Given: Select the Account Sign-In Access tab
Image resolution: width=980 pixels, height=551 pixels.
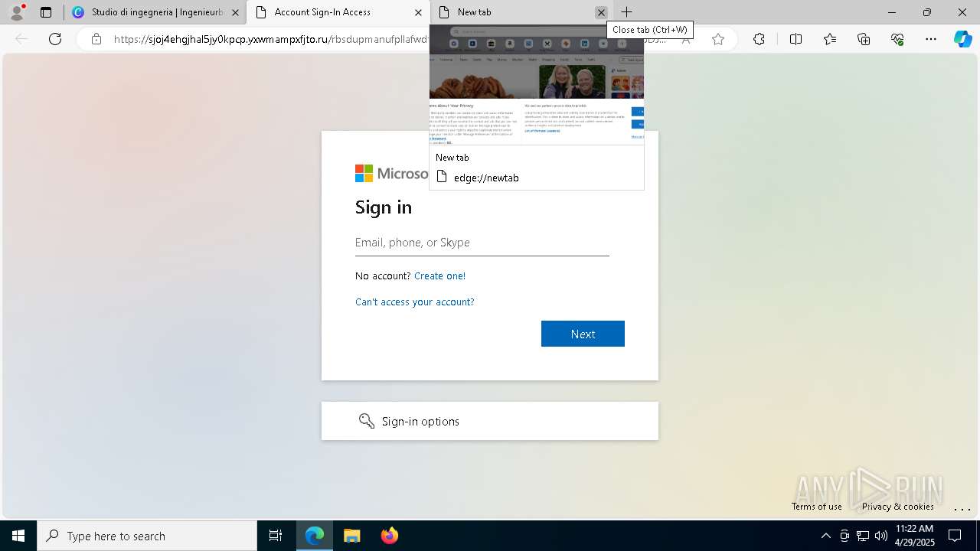Looking at the screenshot, I should pos(338,12).
